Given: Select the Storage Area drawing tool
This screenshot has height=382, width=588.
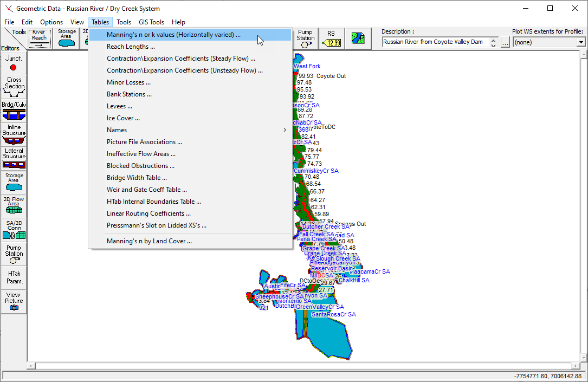Looking at the screenshot, I should pyautogui.click(x=67, y=38).
